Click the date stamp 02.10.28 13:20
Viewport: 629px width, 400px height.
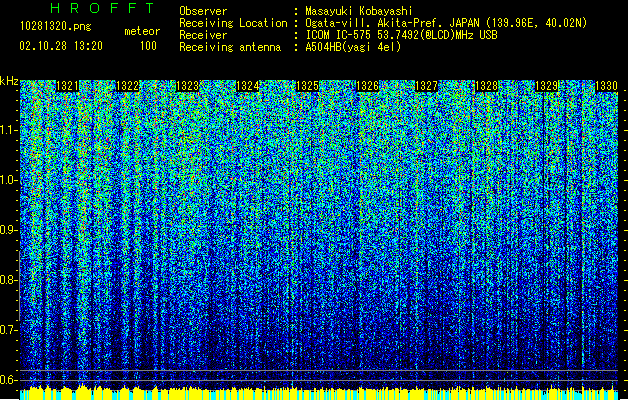(x=61, y=46)
